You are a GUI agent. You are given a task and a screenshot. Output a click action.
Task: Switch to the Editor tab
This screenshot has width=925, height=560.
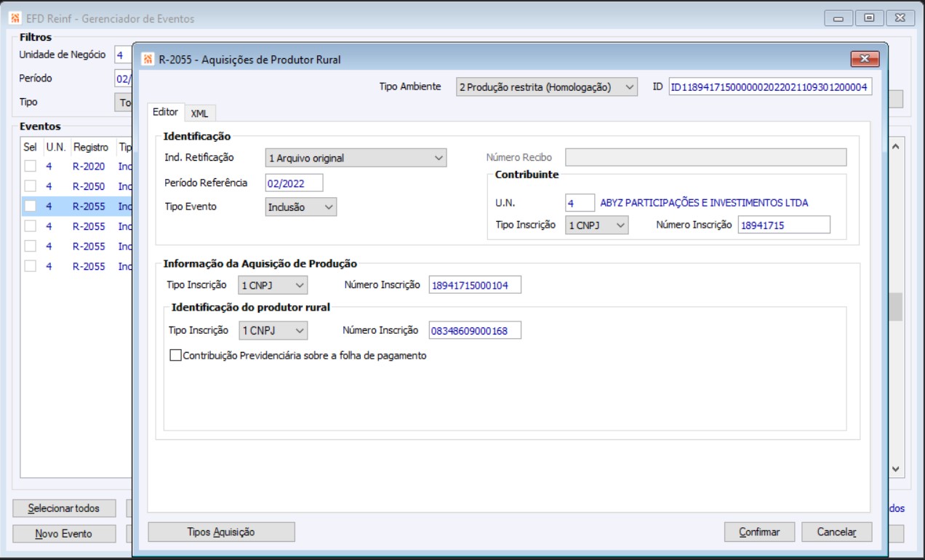(x=166, y=111)
